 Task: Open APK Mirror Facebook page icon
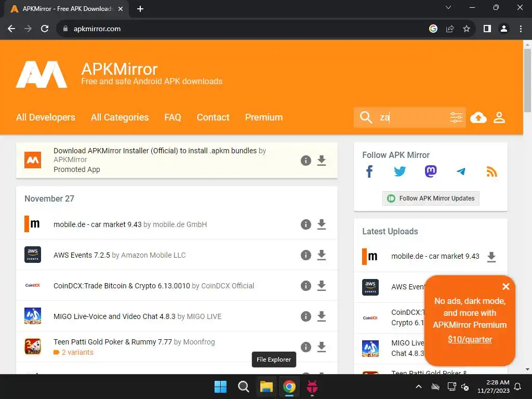pos(369,171)
